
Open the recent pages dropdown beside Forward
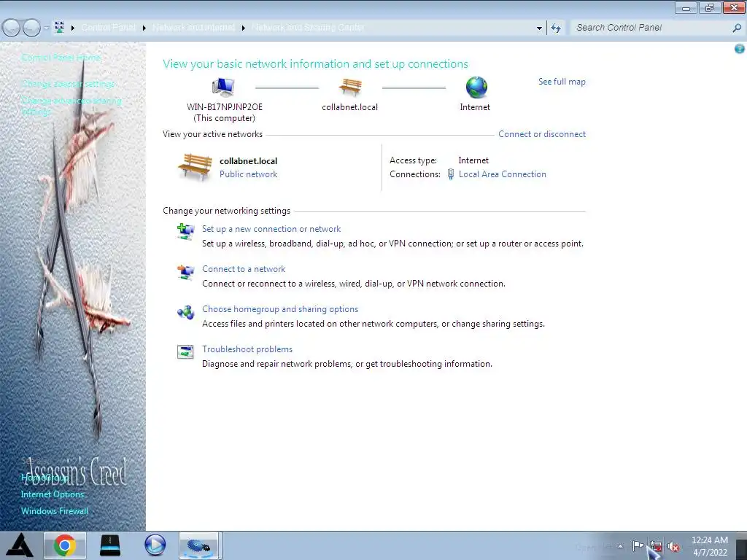click(x=46, y=28)
